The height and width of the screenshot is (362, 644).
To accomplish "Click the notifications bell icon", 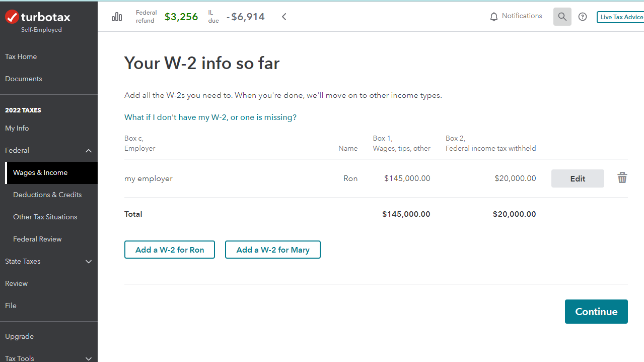I will pyautogui.click(x=494, y=17).
